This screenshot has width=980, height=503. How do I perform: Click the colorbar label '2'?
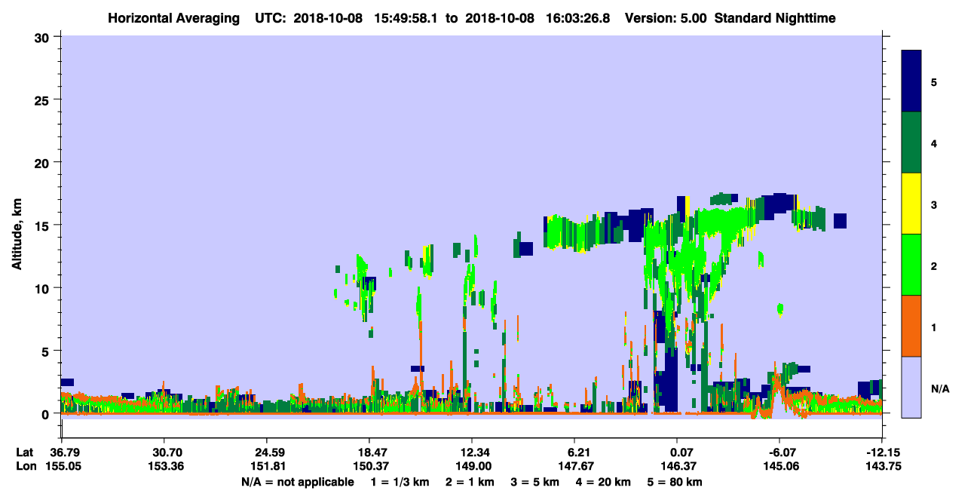point(934,266)
